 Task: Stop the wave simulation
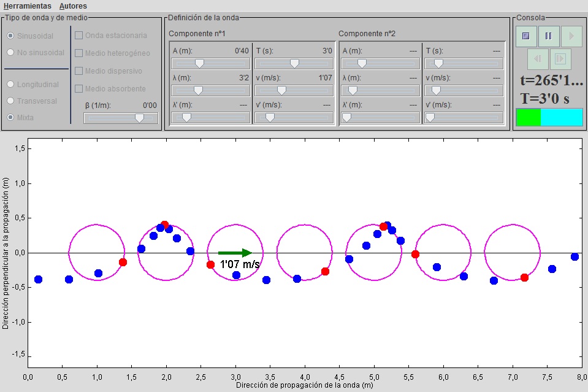coord(526,36)
